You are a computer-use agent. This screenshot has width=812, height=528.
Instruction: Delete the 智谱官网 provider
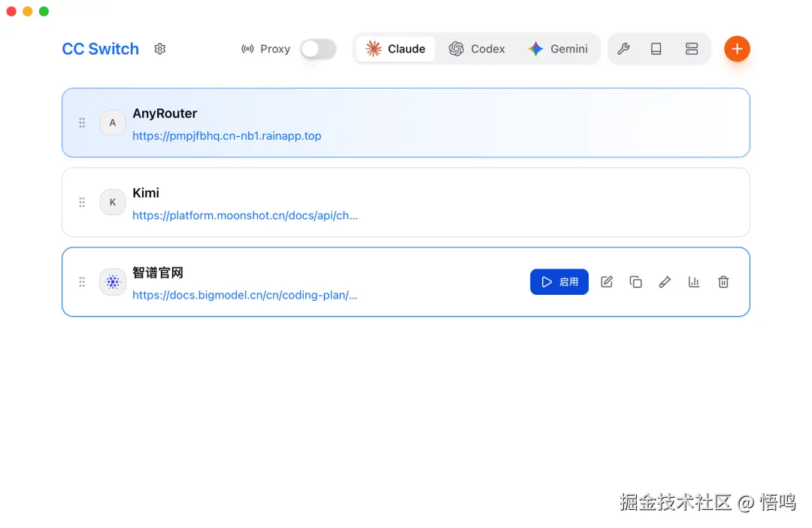[723, 281]
